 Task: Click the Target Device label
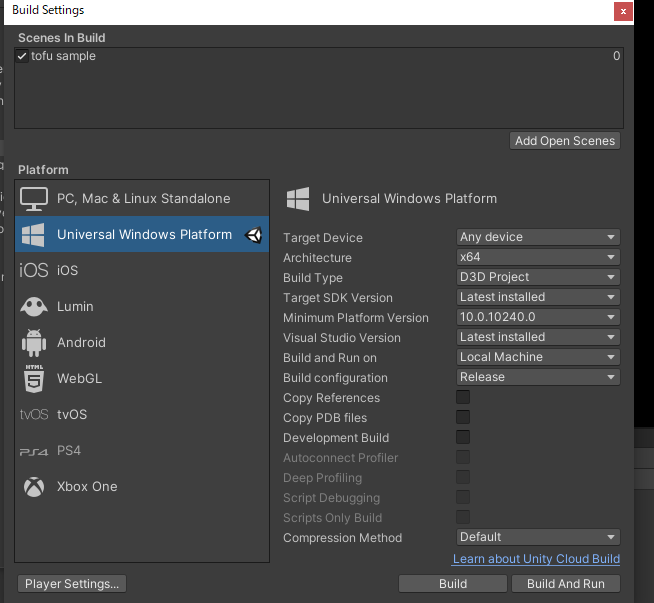click(x=323, y=238)
